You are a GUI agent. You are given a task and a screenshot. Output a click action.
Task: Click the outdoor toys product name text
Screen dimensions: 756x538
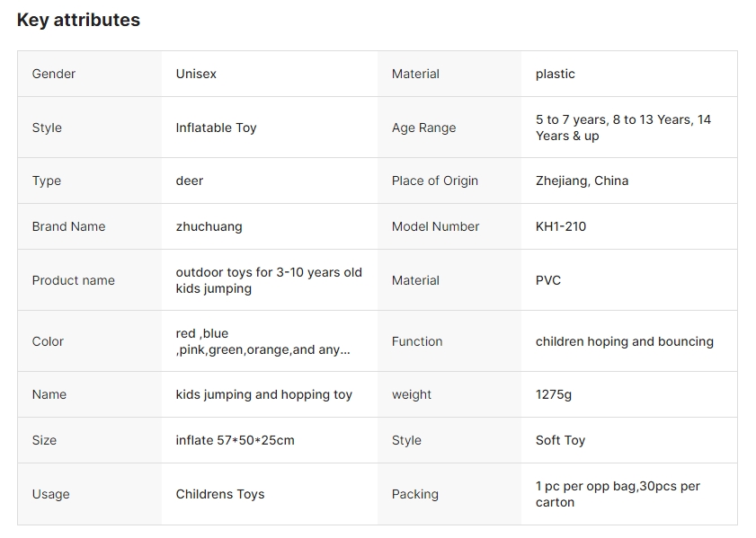point(268,280)
